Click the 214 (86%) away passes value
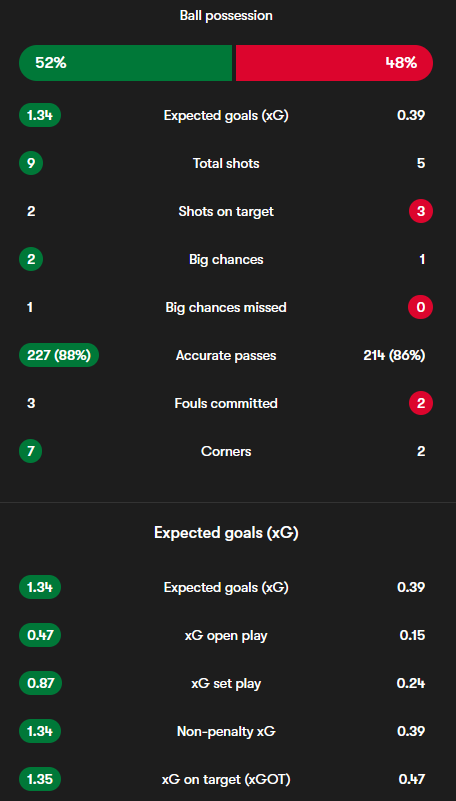456x801 pixels. pyautogui.click(x=394, y=356)
